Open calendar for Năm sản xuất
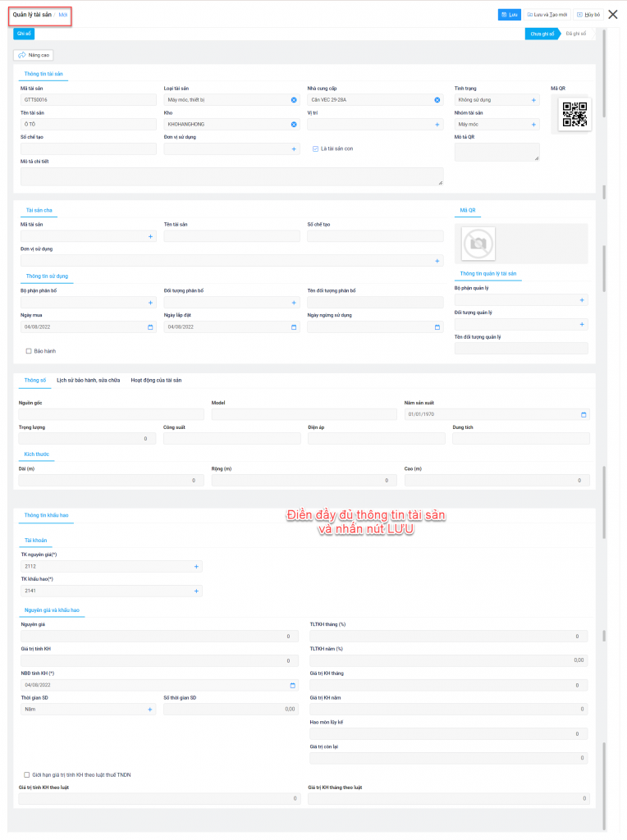This screenshot has width=627, height=840. coord(584,415)
